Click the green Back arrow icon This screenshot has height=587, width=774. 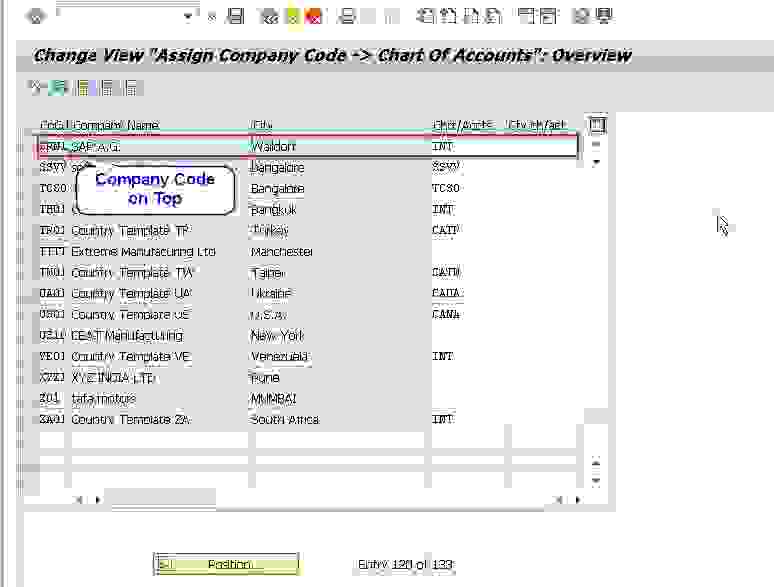268,16
